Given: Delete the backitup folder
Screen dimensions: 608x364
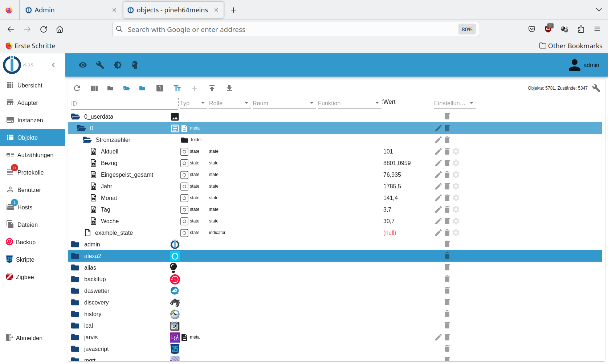Looking at the screenshot, I should coord(447,279).
